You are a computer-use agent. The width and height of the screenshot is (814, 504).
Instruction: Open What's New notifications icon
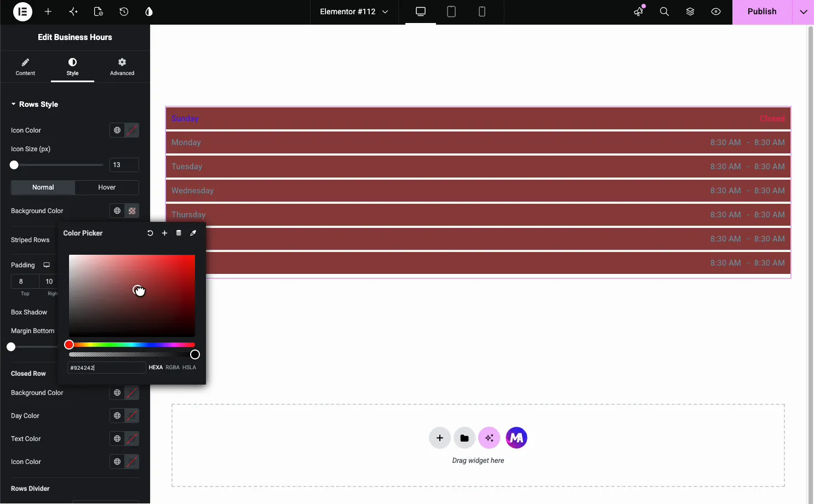[639, 12]
